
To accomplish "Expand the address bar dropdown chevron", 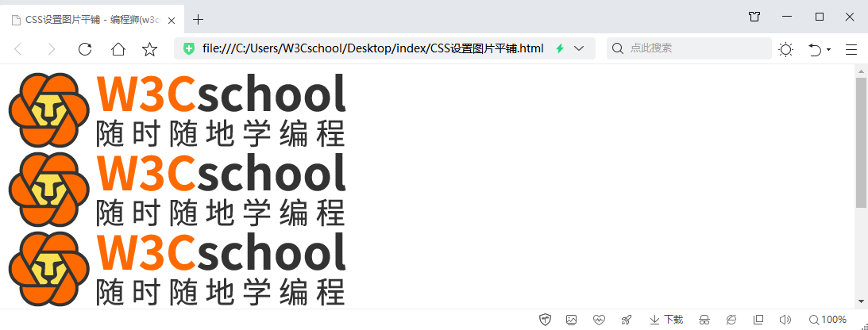I will 579,48.
